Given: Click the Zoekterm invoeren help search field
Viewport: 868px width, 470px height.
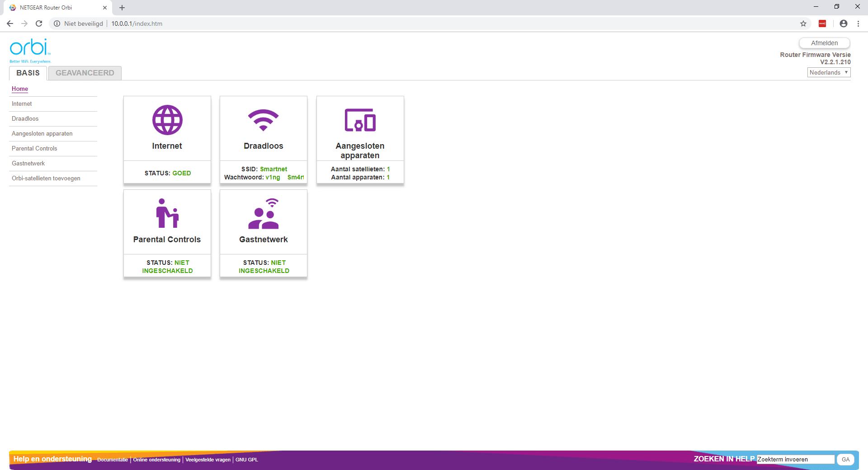Looking at the screenshot, I should pos(796,460).
